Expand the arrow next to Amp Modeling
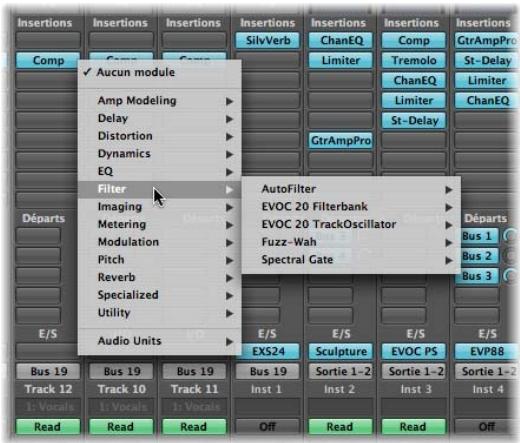 click(x=229, y=101)
